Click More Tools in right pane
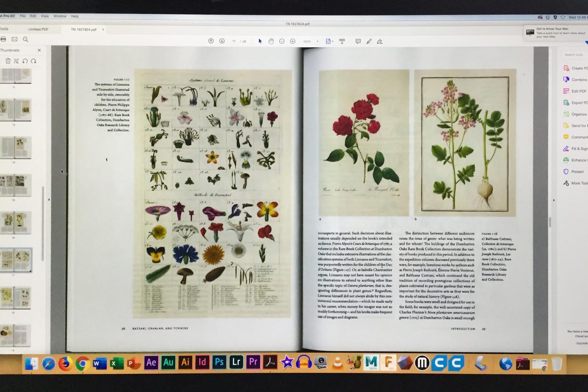This screenshot has width=588, height=392. click(x=575, y=183)
